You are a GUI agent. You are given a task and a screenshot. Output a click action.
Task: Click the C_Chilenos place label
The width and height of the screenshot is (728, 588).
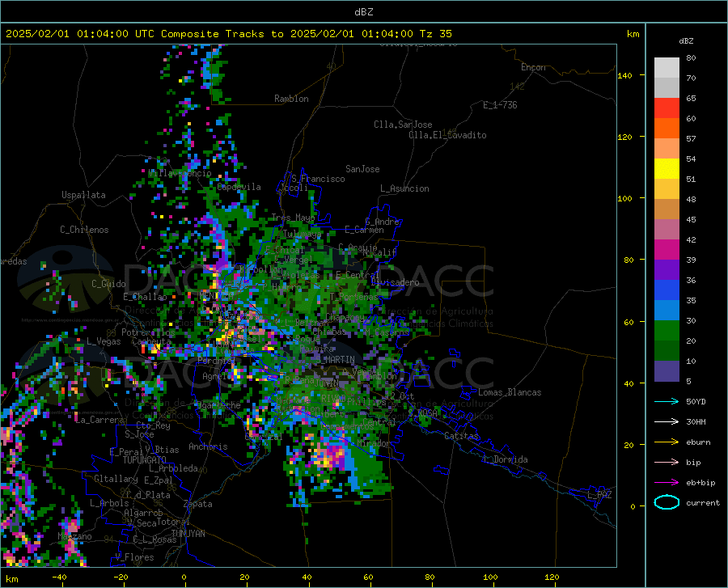point(84,230)
